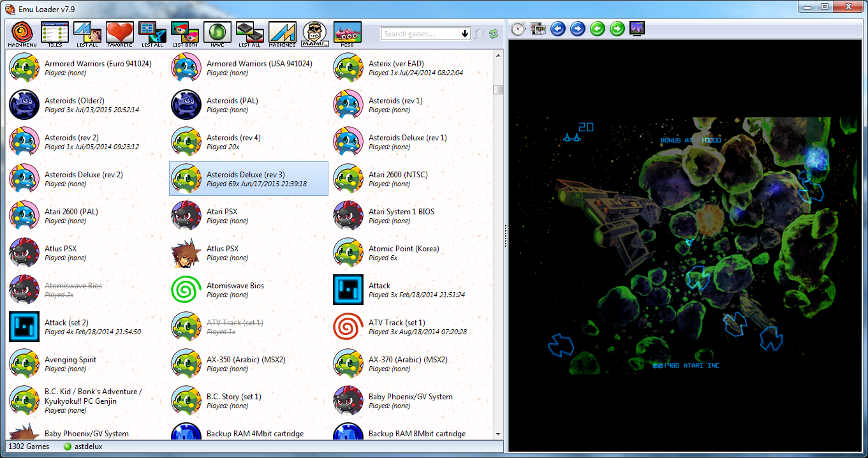Image resolution: width=868 pixels, height=458 pixels.
Task: Click in the Search games field
Action: pos(420,34)
